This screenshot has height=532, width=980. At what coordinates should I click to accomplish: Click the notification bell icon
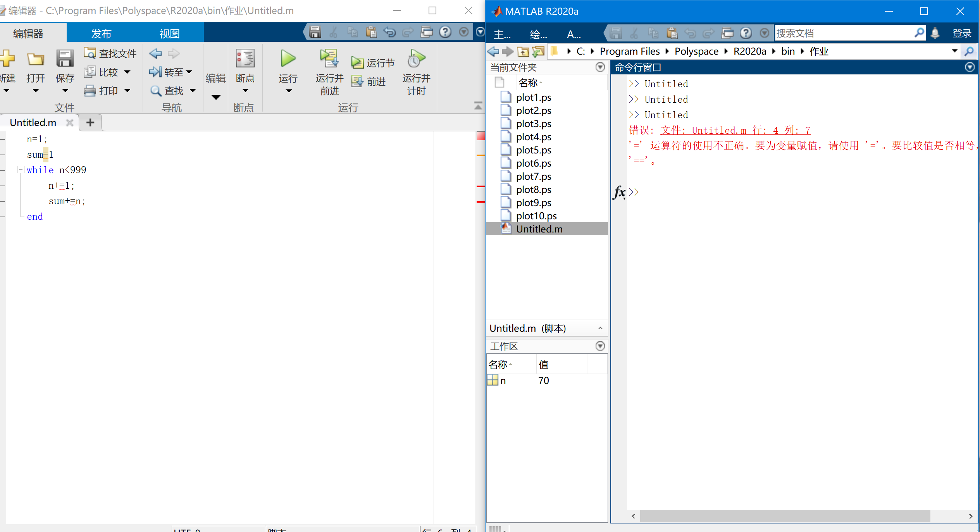click(935, 33)
